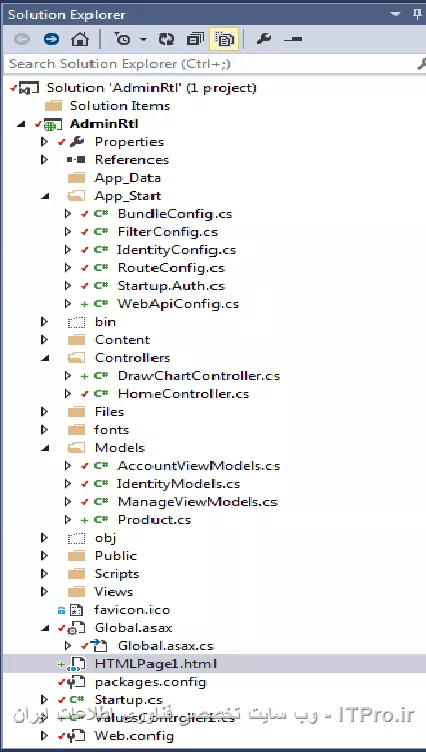Open dropdown arrow beside Pending Changes Filter
Image resolution: width=426 pixels, height=752 pixels.
tap(142, 39)
